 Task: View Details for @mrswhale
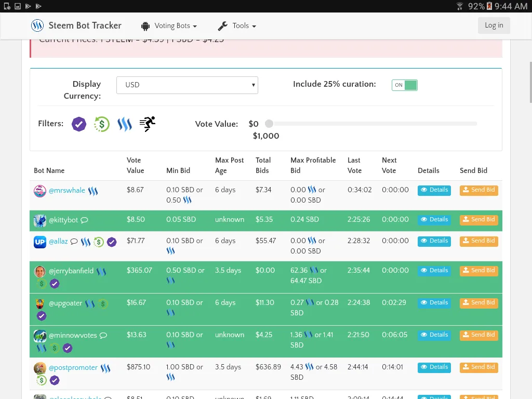[x=434, y=190]
